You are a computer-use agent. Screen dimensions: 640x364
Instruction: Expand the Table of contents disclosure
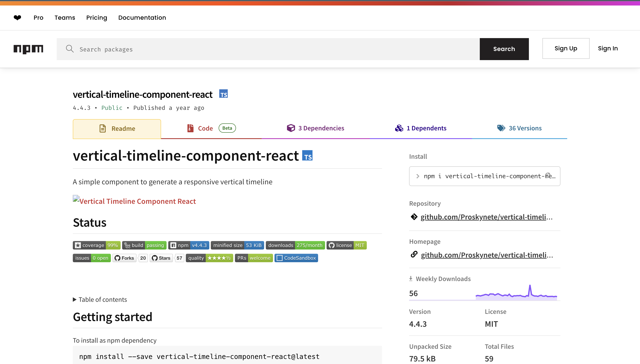[100, 299]
